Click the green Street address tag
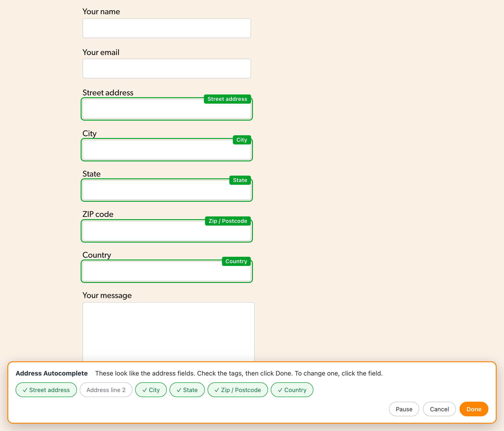 (227, 99)
